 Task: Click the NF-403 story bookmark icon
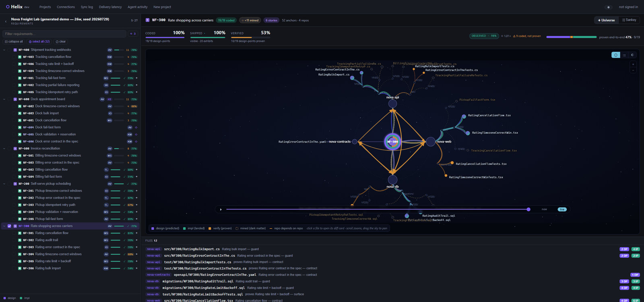click(x=20, y=57)
